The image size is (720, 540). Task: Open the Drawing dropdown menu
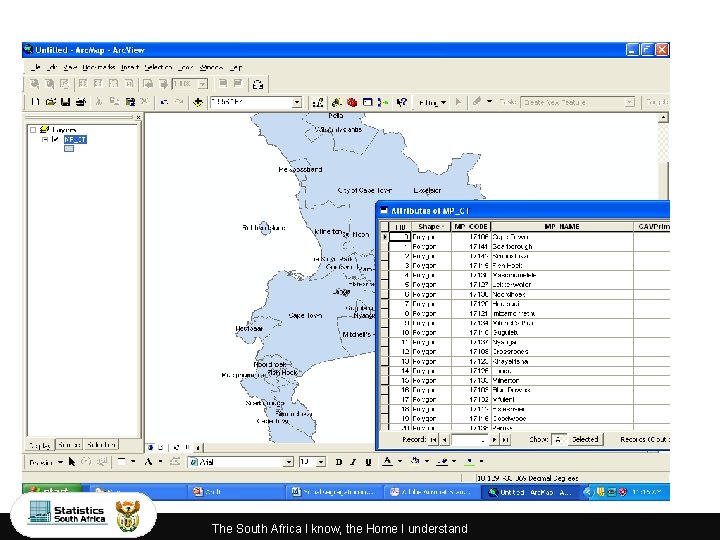point(45,462)
